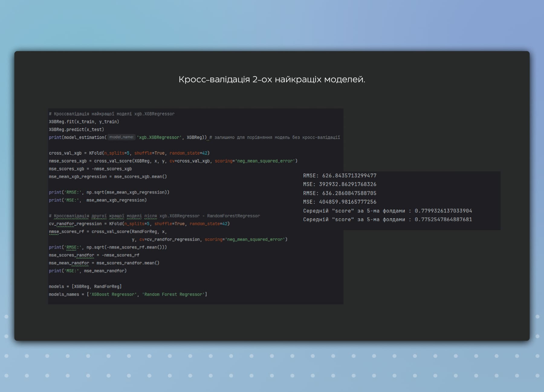Click print('RMSE:', np.sqrt(mse_mean_xgb_regression)) statement
The image size is (544, 392).
click(x=109, y=192)
